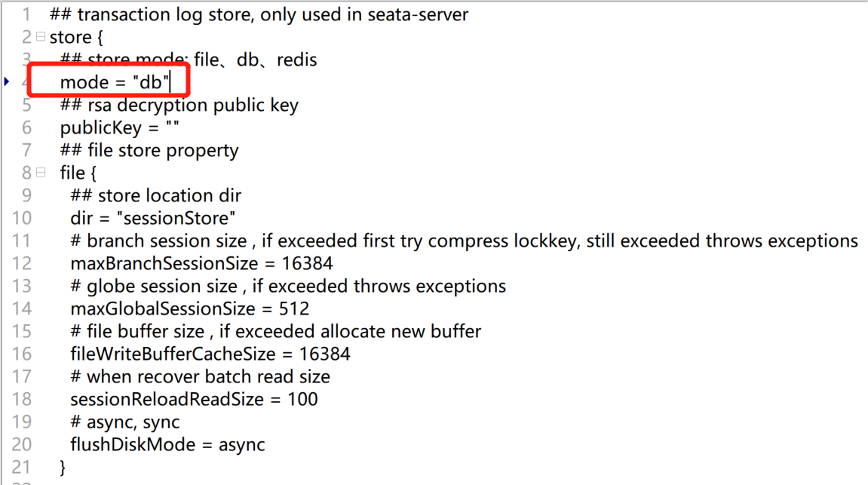Click on maxBranchSessionSize value 16384

click(x=307, y=263)
